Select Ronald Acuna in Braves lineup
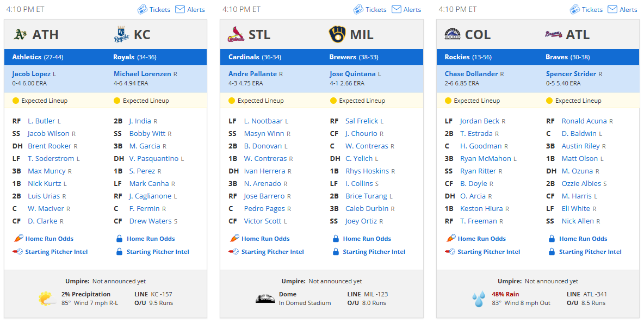644x323 pixels. coord(584,121)
